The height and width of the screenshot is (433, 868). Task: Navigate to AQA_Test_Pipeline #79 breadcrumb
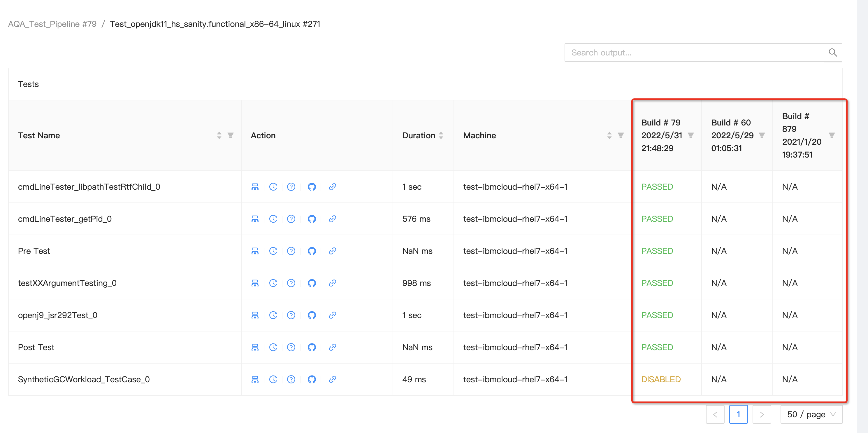[x=52, y=24]
